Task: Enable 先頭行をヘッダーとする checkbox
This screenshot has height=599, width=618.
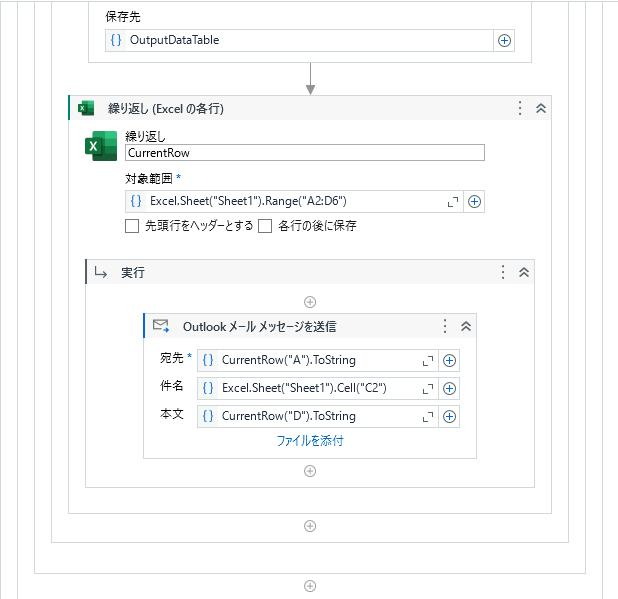Action: [132, 226]
